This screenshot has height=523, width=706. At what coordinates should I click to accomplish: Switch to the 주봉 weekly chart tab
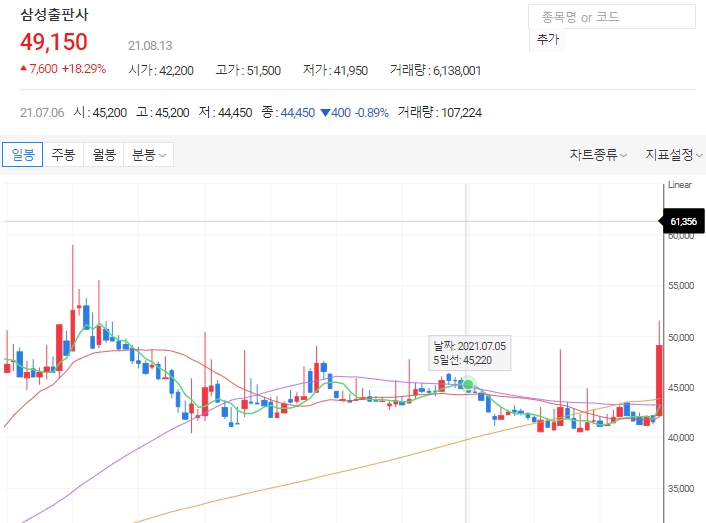[63, 154]
